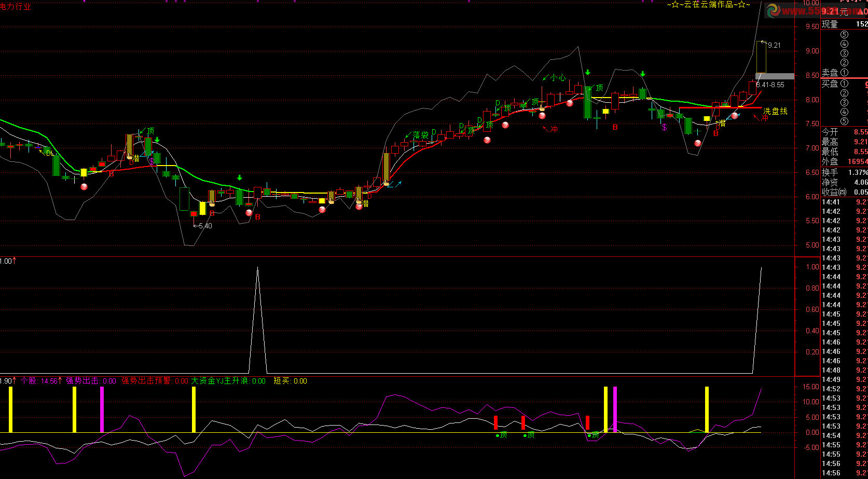Click the dotted outline candle above ←5.40
The image size is (868, 479).
pos(184,199)
